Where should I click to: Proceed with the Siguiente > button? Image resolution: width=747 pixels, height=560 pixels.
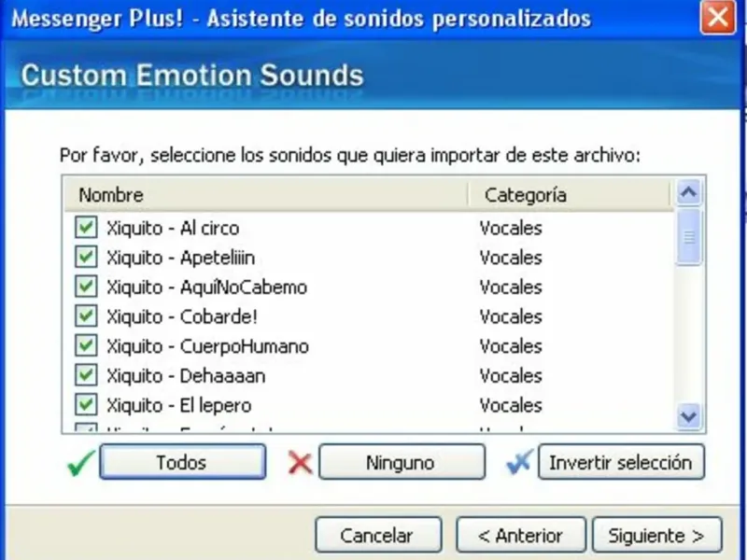(x=656, y=536)
